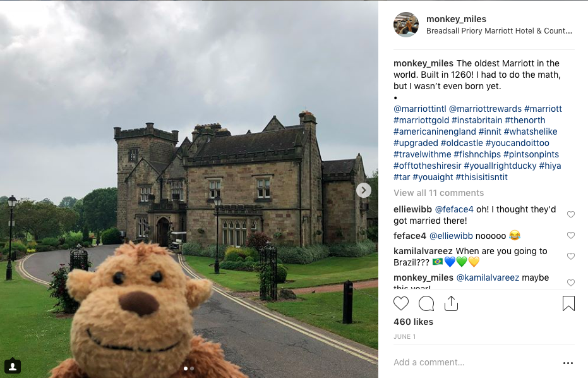Viewport: 588px width, 378px height.
Task: View the 460 likes list
Action: pyautogui.click(x=413, y=322)
